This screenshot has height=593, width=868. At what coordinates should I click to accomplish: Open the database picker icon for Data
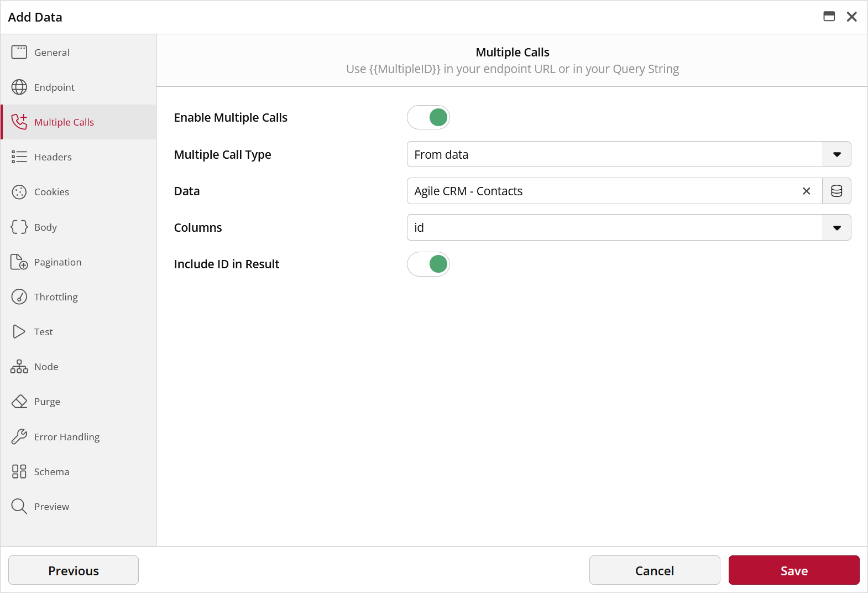pos(836,191)
